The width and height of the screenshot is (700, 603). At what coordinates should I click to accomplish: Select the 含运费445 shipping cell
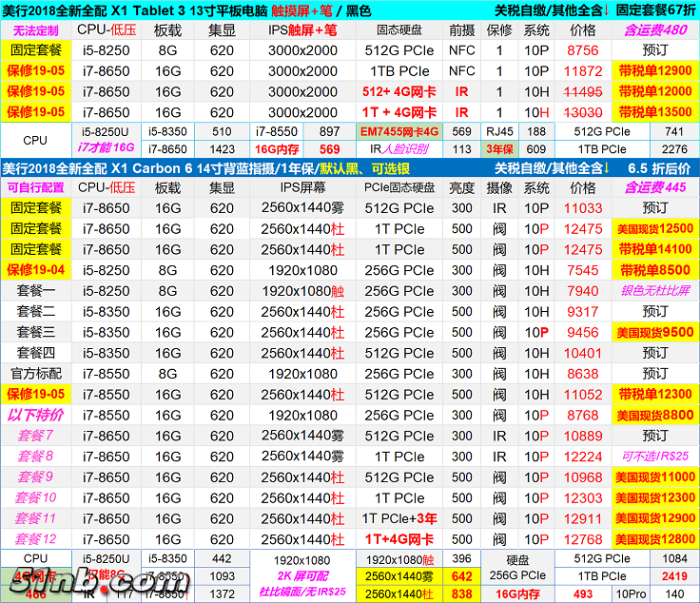tap(655, 187)
